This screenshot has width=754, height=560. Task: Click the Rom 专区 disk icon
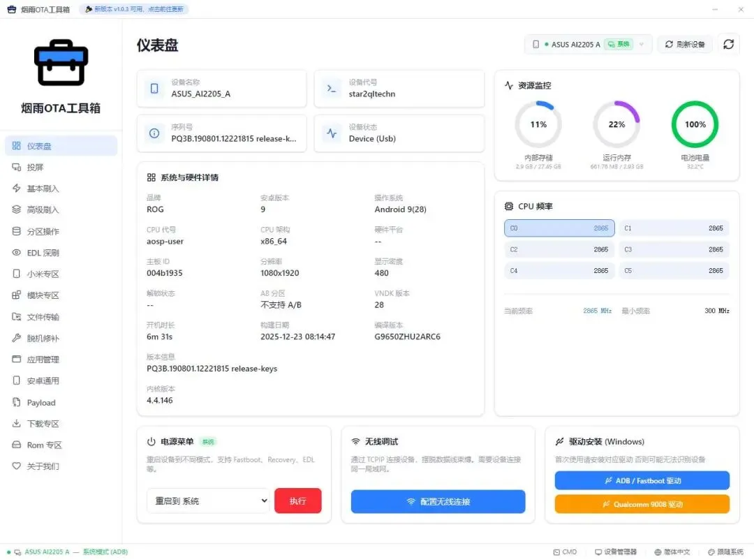coord(16,445)
